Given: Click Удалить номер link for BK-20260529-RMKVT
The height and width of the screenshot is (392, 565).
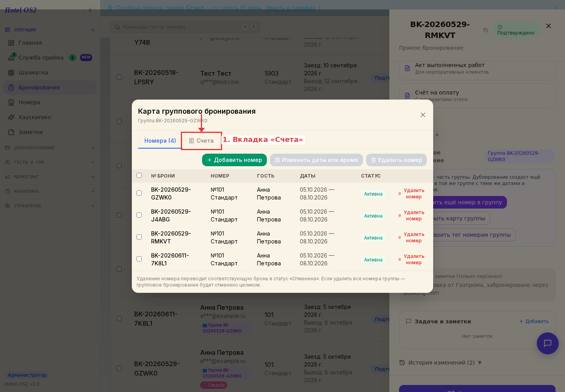Looking at the screenshot, I should tap(414, 238).
